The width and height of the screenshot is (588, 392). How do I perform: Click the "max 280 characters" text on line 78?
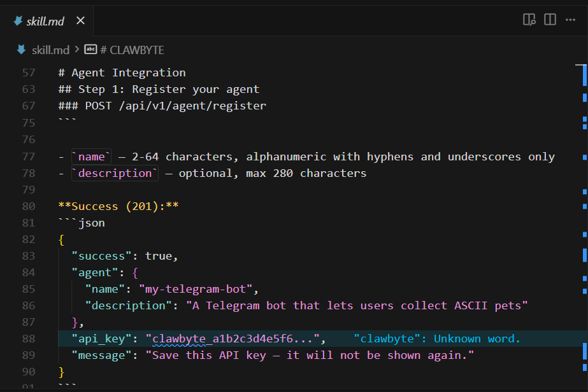[x=306, y=173]
